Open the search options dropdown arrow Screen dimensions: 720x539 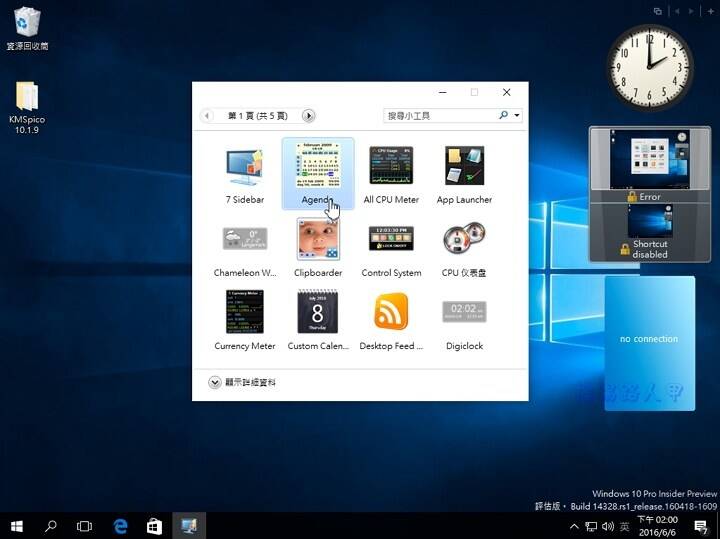[x=517, y=116]
